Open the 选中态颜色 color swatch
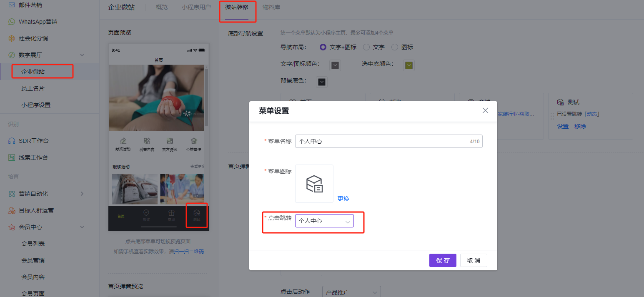 click(409, 65)
